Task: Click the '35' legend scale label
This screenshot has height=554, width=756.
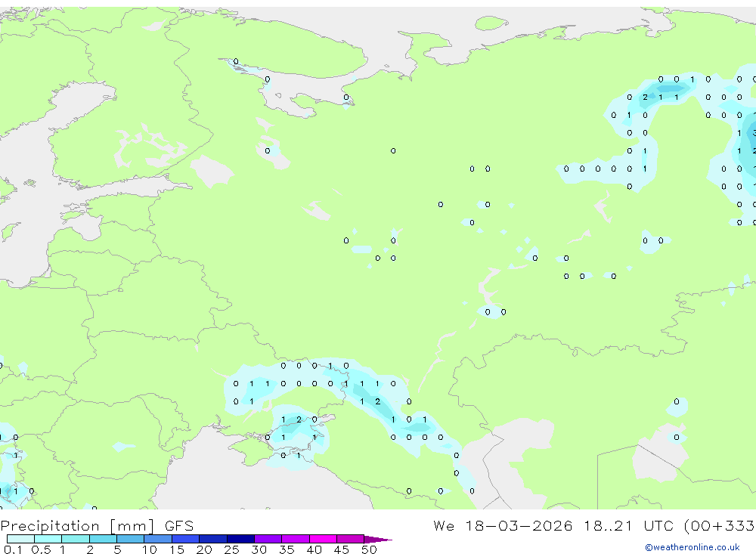Action: click(287, 549)
